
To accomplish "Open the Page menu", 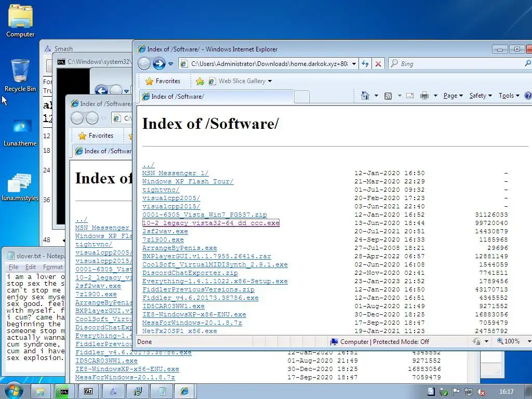I will tap(453, 96).
